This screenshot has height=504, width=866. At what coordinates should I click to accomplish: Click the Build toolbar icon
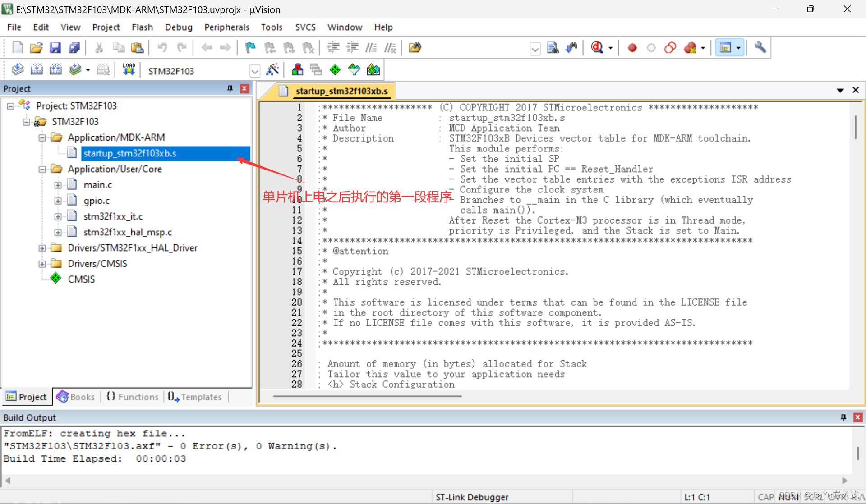(36, 69)
